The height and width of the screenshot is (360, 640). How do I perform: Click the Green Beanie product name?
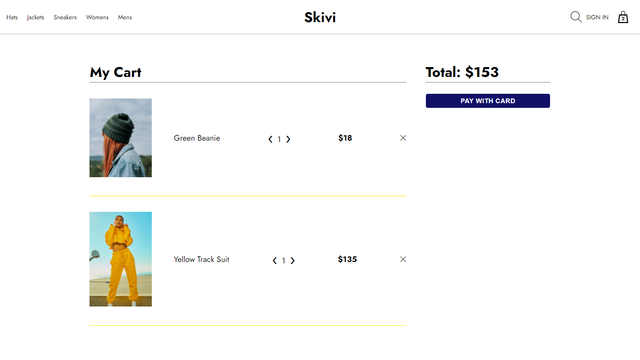tap(197, 138)
